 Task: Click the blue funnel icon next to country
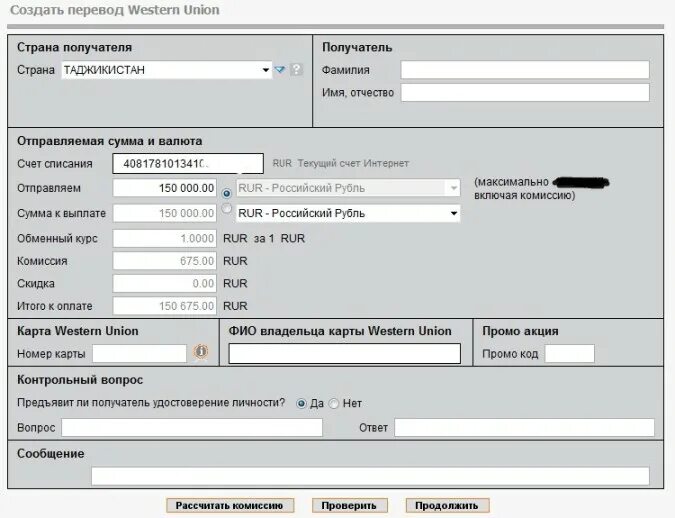coord(280,70)
